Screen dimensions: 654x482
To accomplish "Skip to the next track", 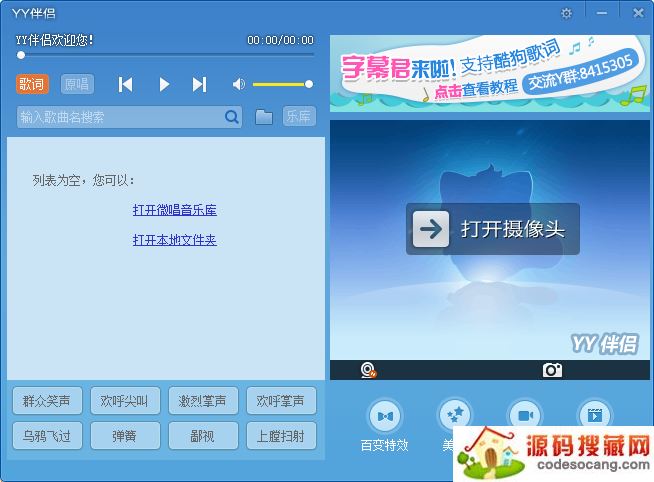I will [x=199, y=85].
